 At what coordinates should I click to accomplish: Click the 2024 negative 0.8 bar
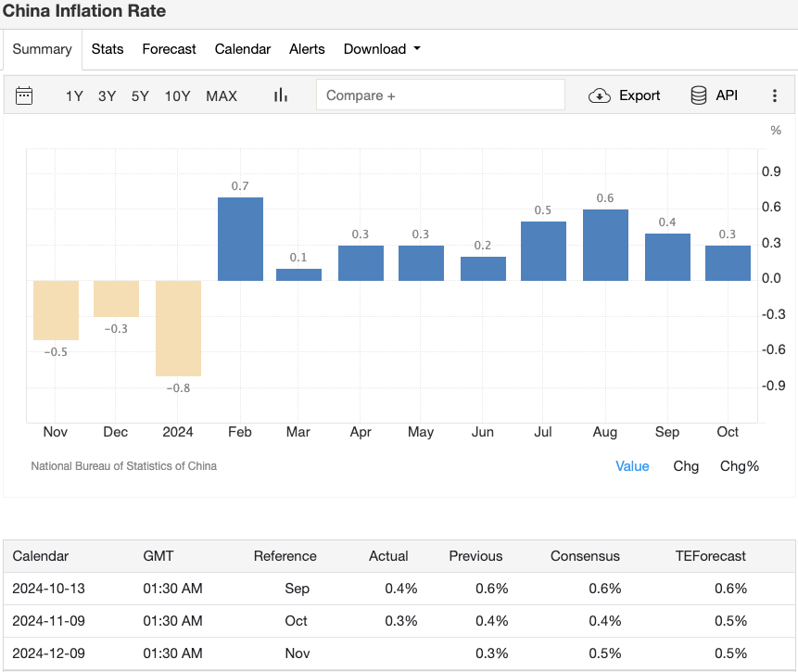tap(178, 328)
